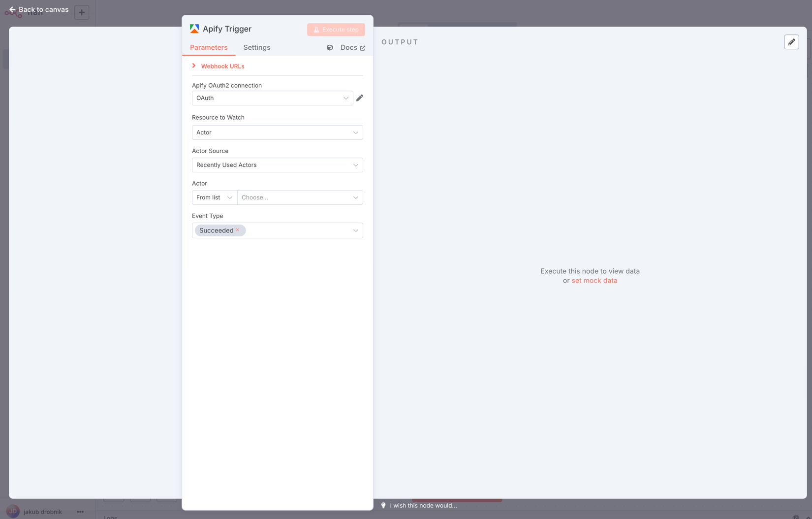The image size is (812, 519).
Task: Click the Execute step button
Action: pos(336,30)
